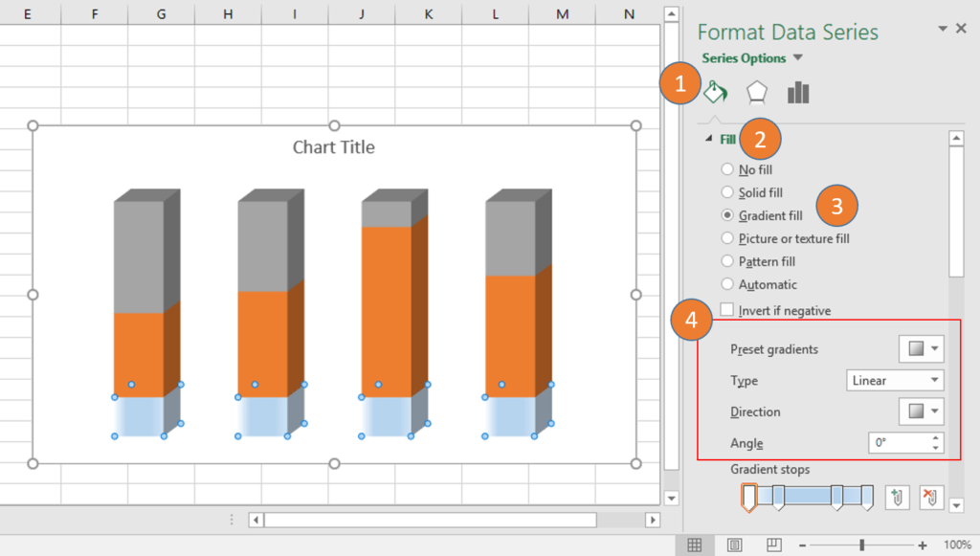Screen dimensions: 980x556
Task: Click the horizontal scroll left arrow
Action: 256,520
